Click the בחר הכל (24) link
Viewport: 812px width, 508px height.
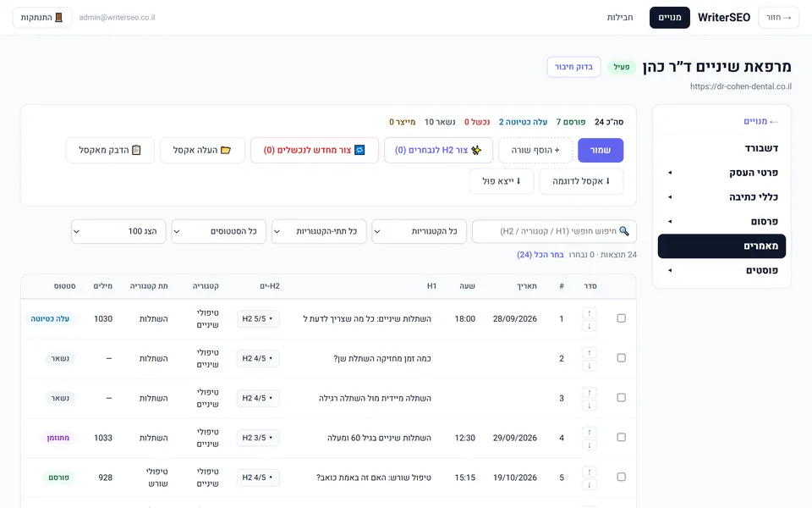[540, 255]
